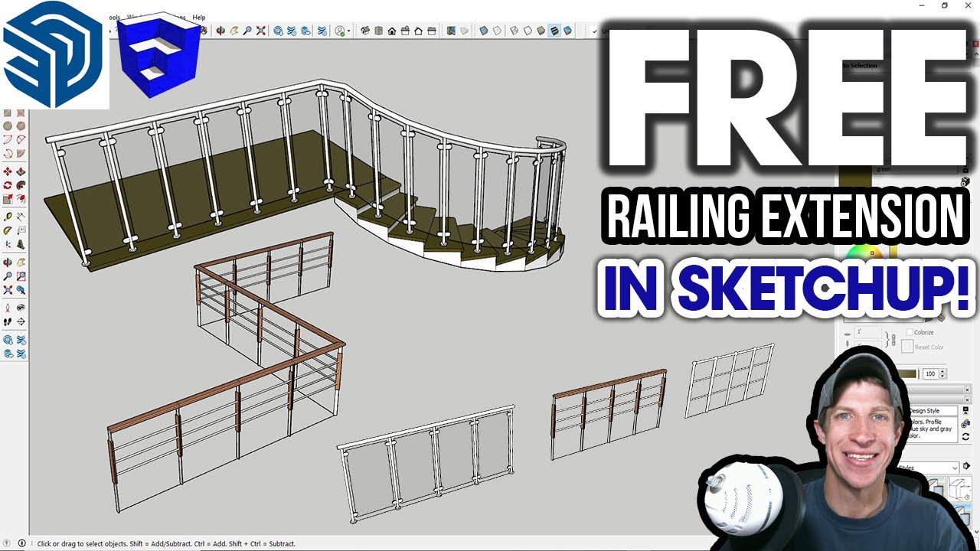The width and height of the screenshot is (980, 551).
Task: Select the Orbit tool in top toolbar
Action: click(220, 31)
